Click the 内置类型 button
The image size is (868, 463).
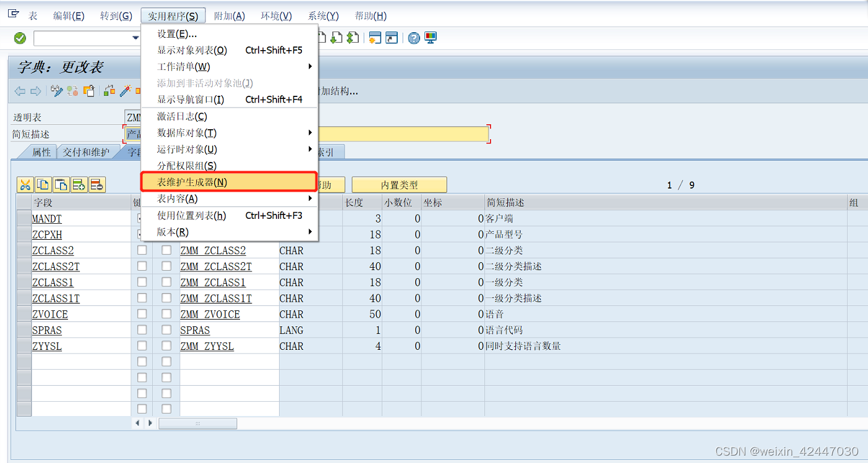[398, 184]
